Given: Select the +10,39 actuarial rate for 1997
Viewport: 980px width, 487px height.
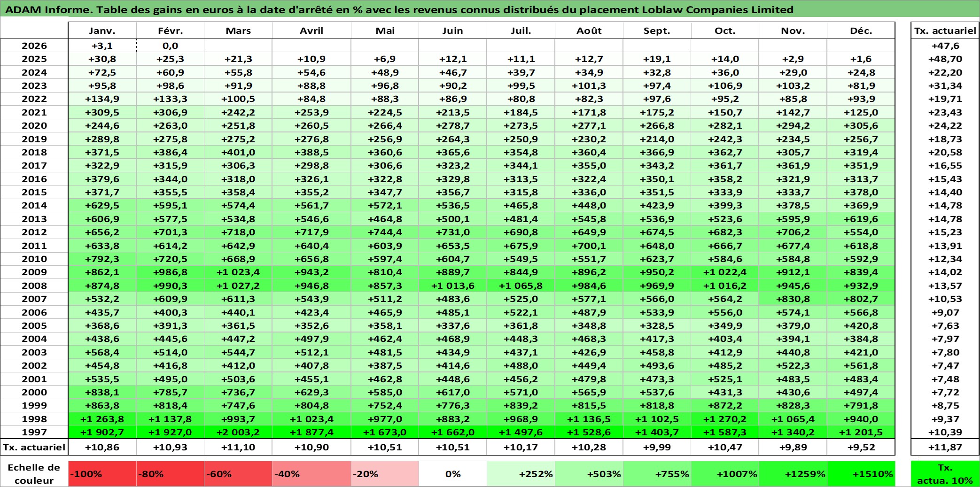Looking at the screenshot, I should 945,432.
